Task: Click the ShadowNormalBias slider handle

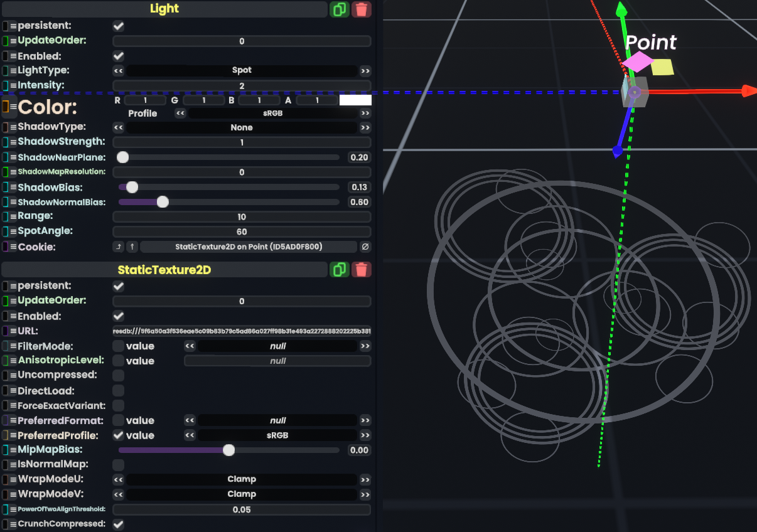Action: coord(163,202)
